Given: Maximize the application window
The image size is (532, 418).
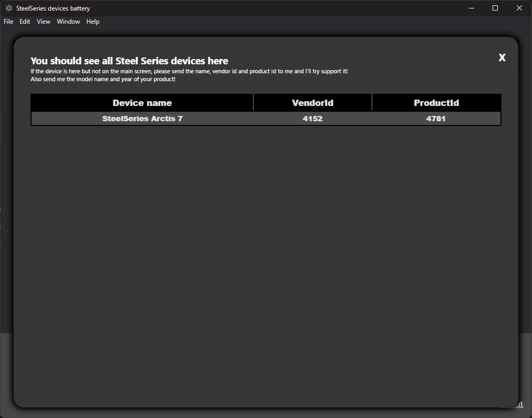Looking at the screenshot, I should click(x=495, y=8).
